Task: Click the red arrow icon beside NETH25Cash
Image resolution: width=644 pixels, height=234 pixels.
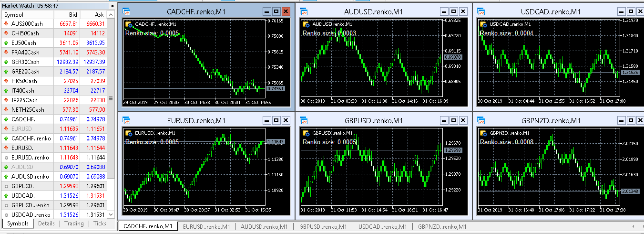Action: [x=6, y=110]
